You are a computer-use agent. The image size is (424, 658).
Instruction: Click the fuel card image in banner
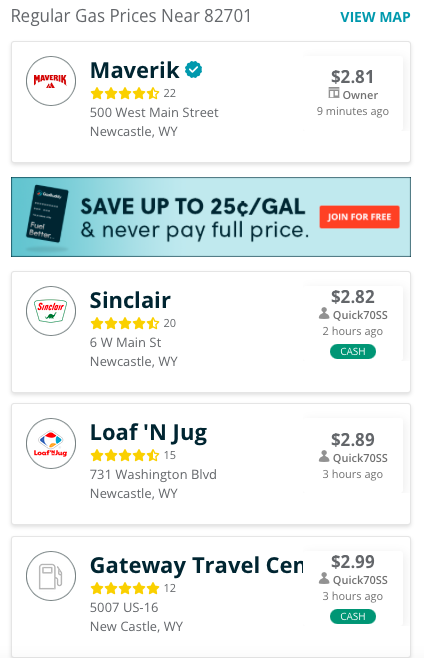click(47, 214)
